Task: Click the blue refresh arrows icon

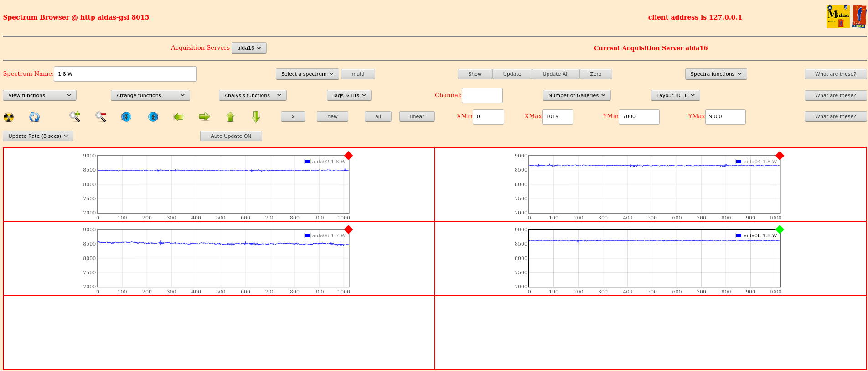Action: pos(34,117)
